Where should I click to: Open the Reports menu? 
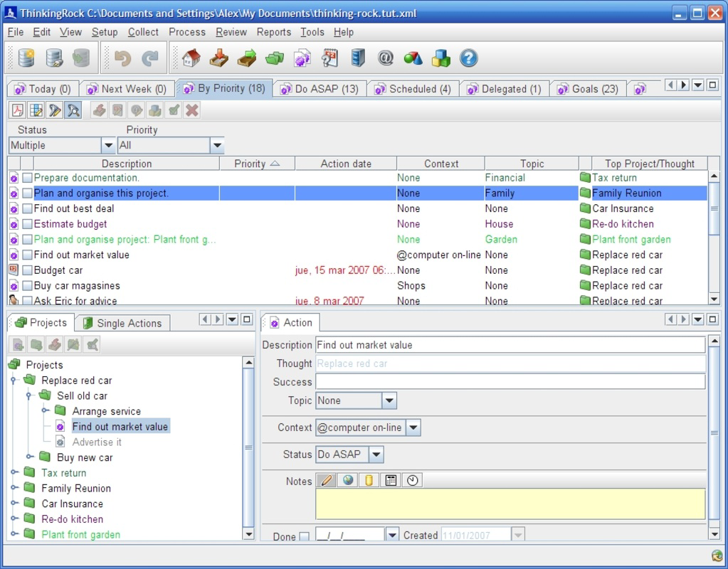click(273, 32)
